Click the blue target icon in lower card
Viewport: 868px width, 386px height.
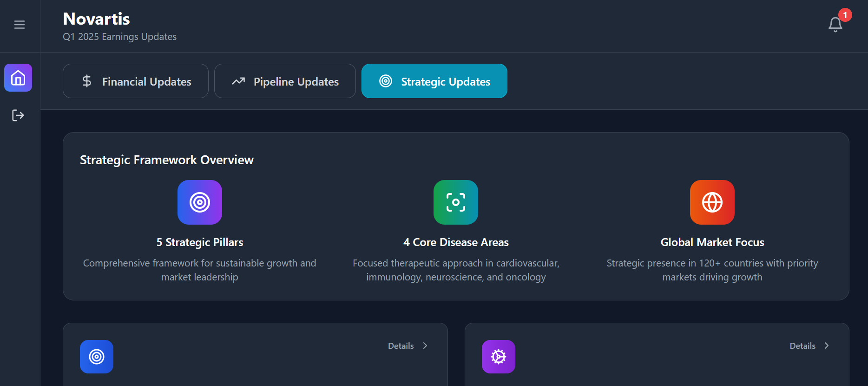coord(97,357)
